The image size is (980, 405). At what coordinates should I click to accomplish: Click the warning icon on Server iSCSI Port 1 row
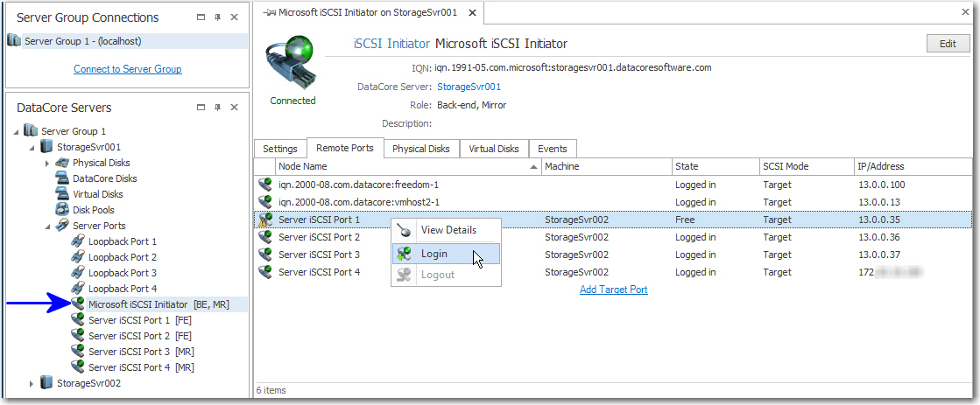tap(265, 220)
